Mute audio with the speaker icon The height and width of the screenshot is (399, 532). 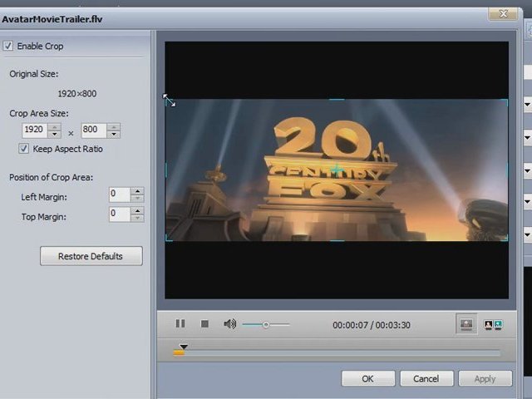[x=229, y=324]
